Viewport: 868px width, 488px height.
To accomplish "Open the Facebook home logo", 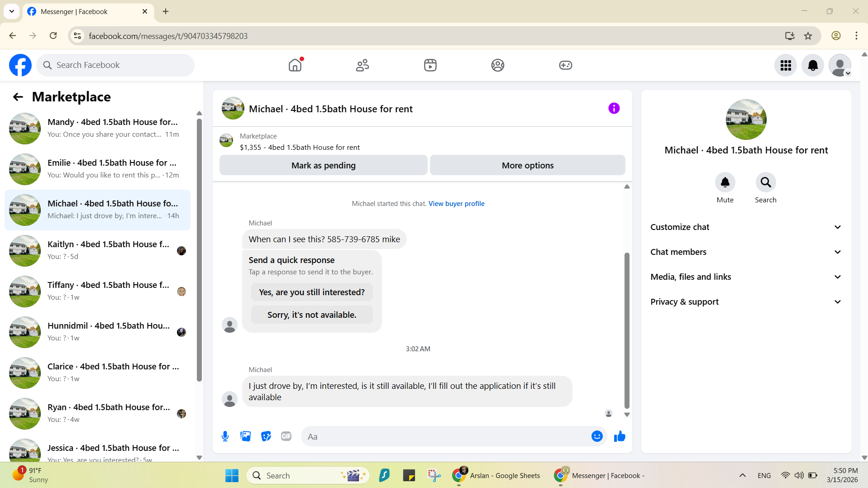I will coord(20,65).
